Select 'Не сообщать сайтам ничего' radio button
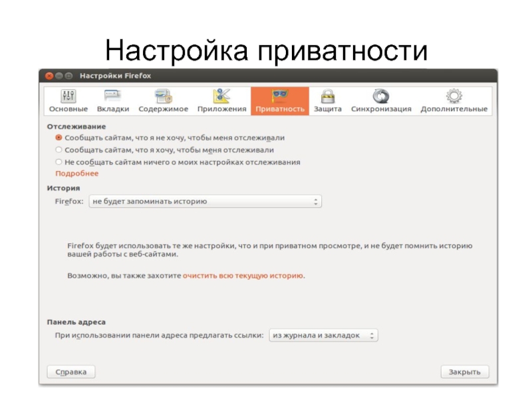 pyautogui.click(x=59, y=162)
